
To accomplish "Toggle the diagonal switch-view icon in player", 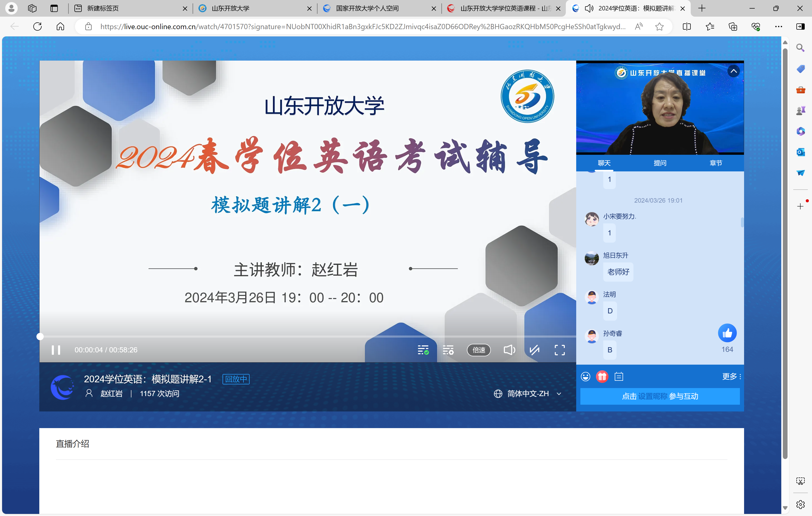I will 534,350.
